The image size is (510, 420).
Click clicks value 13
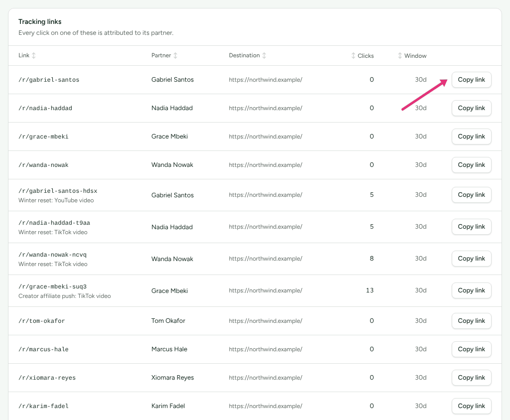click(x=370, y=290)
